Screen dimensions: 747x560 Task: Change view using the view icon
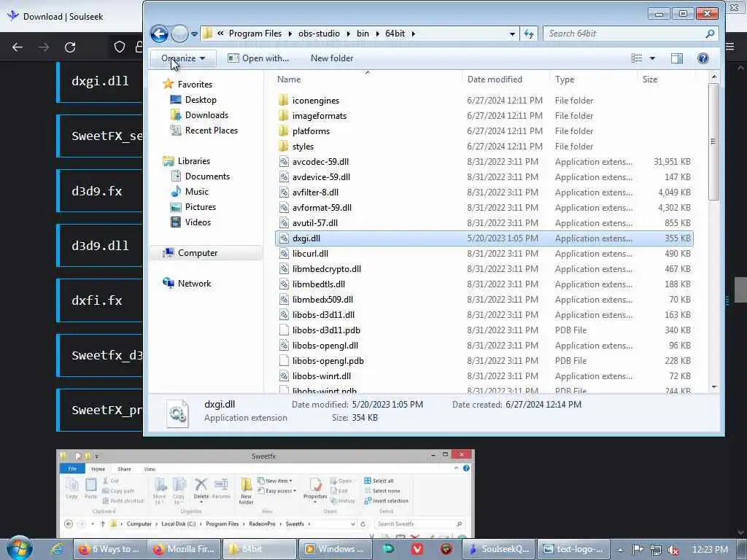[636, 58]
